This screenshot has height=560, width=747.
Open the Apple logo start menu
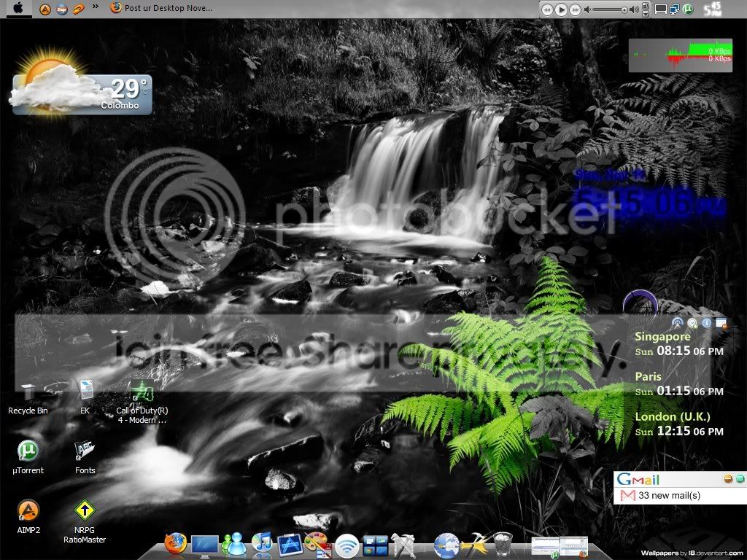pos(18,8)
